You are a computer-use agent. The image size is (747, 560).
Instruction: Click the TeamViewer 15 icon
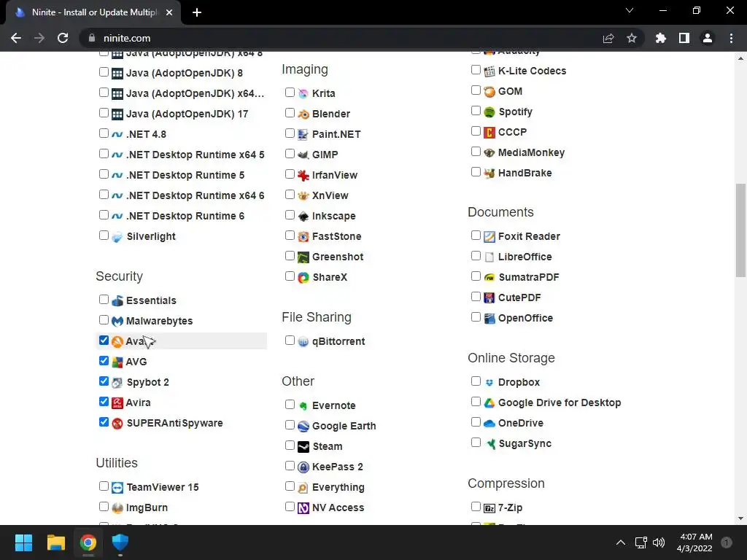(117, 488)
